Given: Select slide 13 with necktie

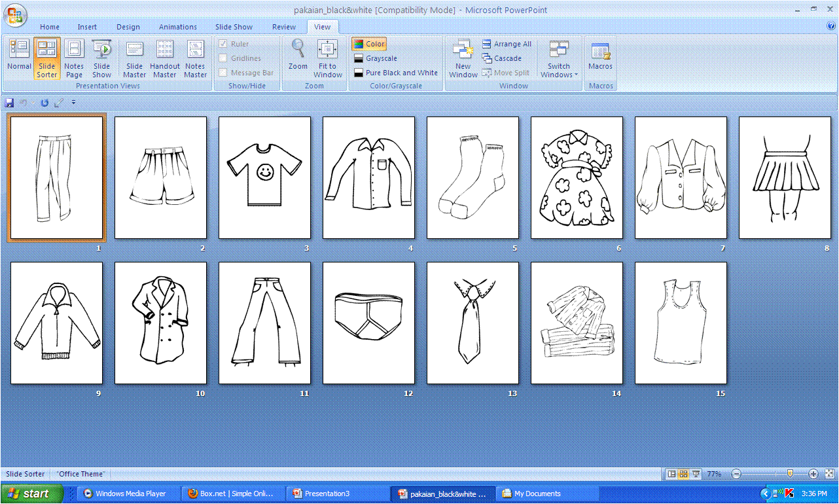Looking at the screenshot, I should coord(473,323).
